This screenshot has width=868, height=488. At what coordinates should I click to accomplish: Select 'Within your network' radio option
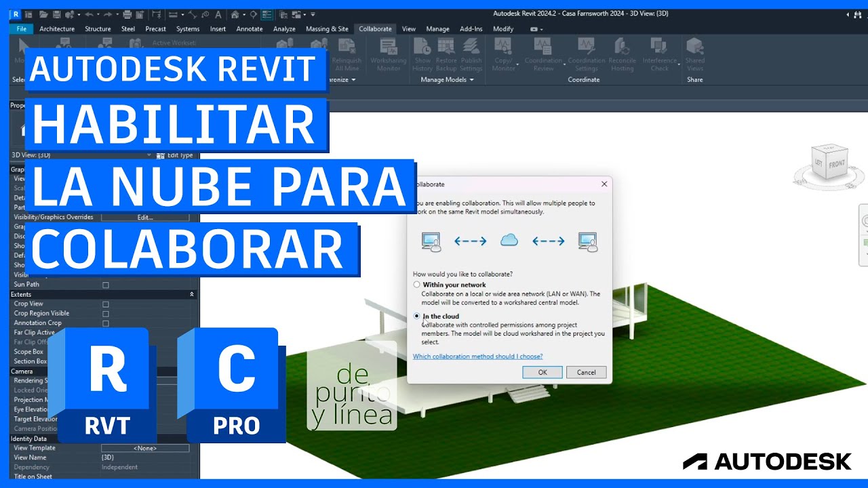pyautogui.click(x=417, y=285)
